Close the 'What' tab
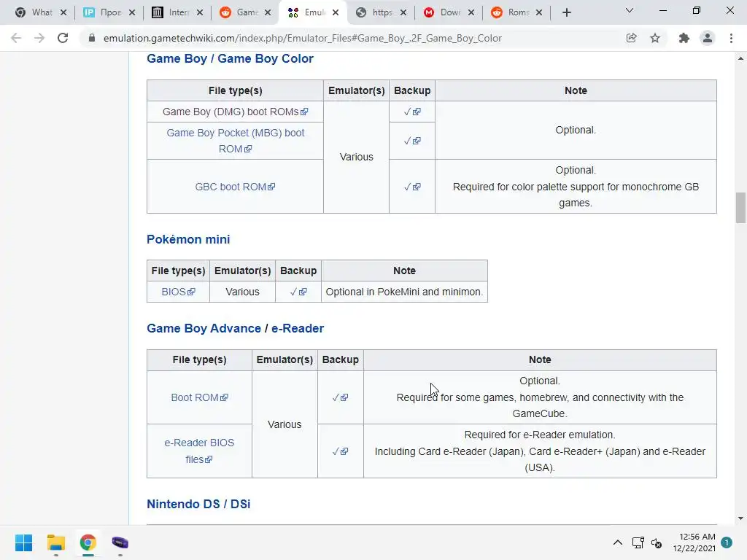This screenshot has width=747, height=560. click(63, 12)
